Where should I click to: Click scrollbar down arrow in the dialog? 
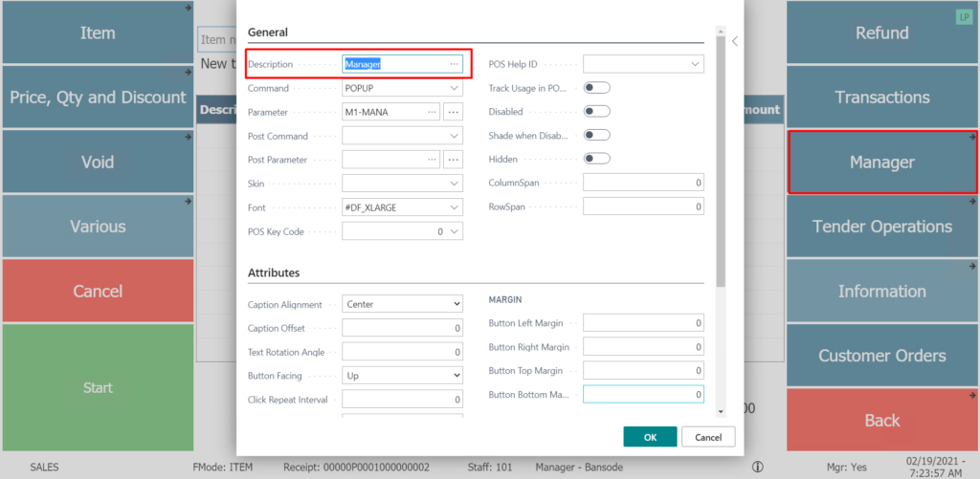coord(721,411)
